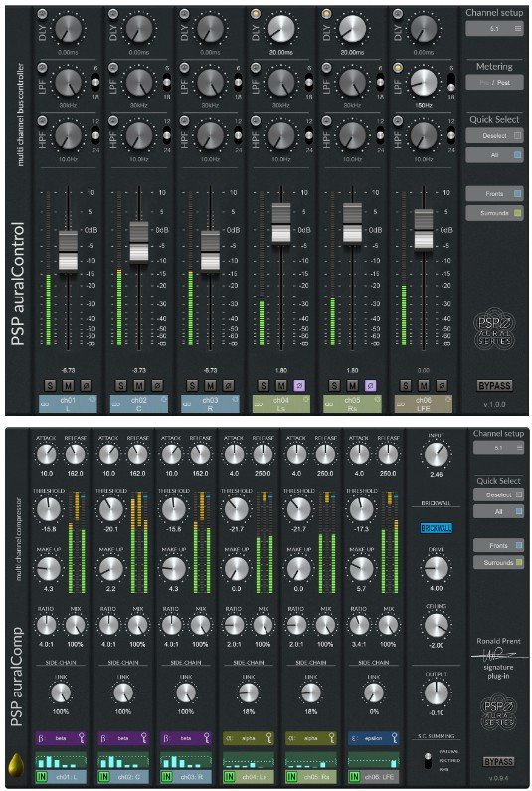This screenshot has height=791, width=532.
Task: Click the link icon on ch06 LFE label
Action: tap(401, 405)
